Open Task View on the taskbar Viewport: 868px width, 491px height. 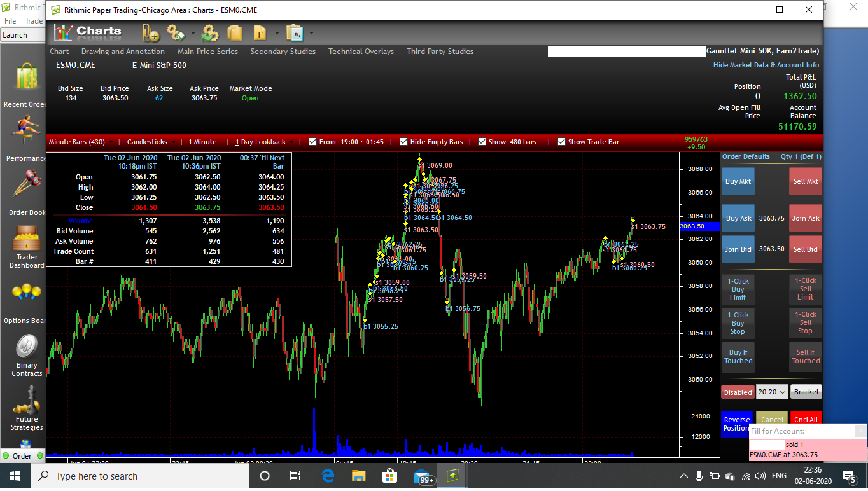coord(295,476)
